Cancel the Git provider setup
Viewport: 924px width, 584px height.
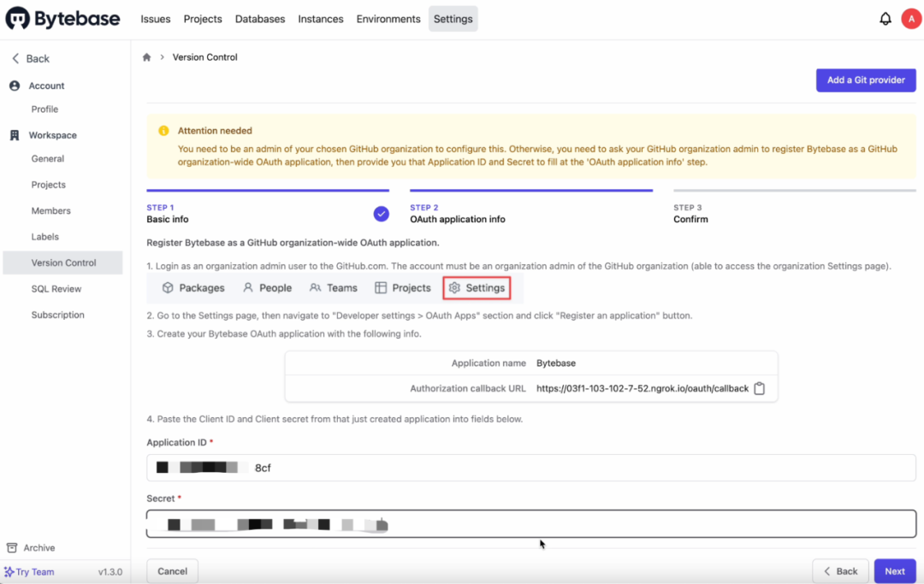172,571
